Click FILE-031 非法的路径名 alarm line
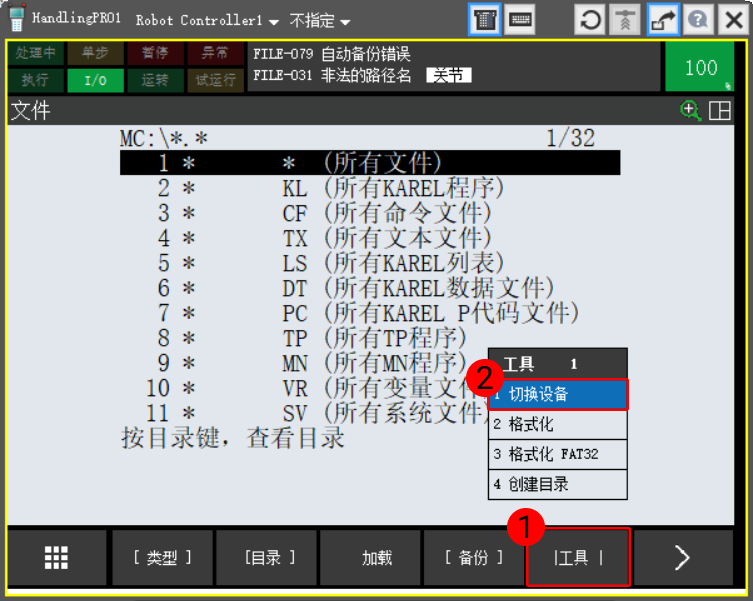Image resolution: width=753 pixels, height=601 pixels. [x=332, y=75]
